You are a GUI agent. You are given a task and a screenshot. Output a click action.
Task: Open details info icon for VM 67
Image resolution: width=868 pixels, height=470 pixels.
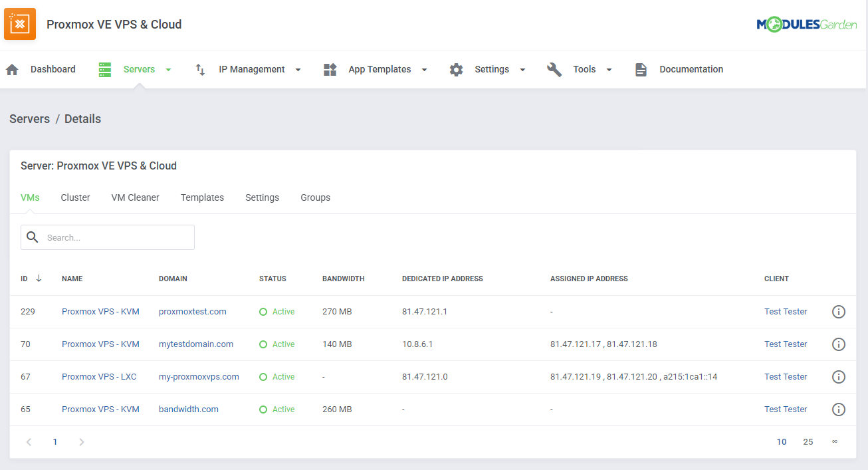click(x=838, y=376)
